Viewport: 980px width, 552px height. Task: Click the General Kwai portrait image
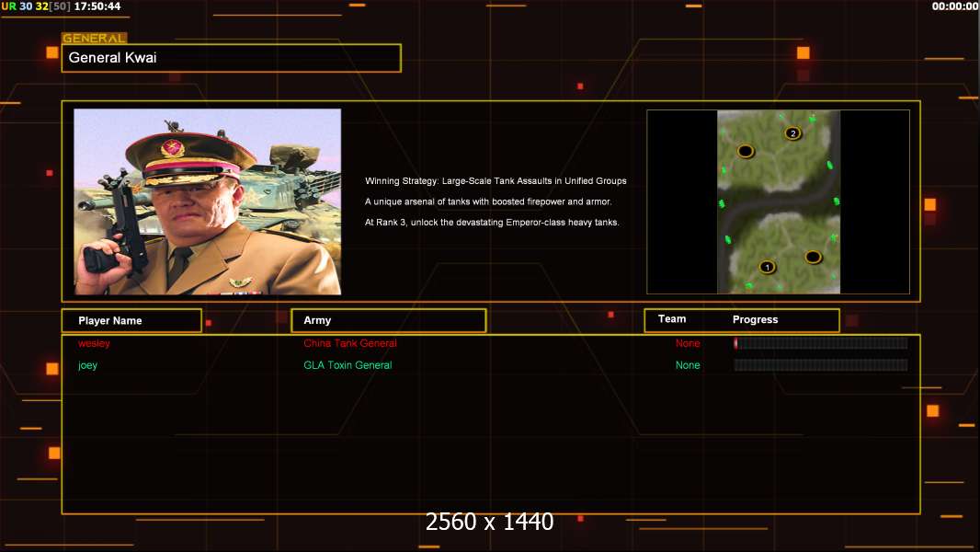(x=208, y=201)
